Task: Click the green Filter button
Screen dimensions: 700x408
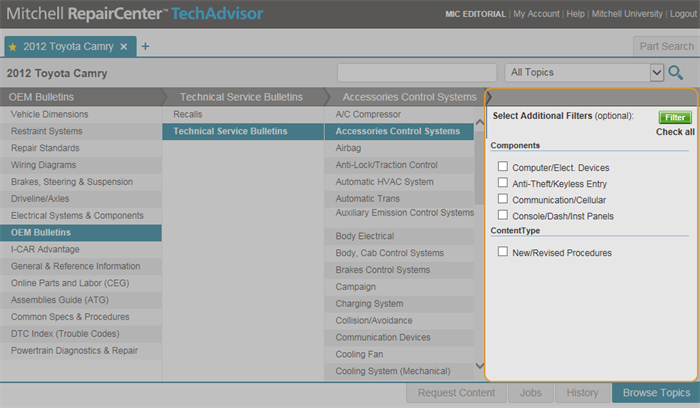Action: click(x=675, y=117)
